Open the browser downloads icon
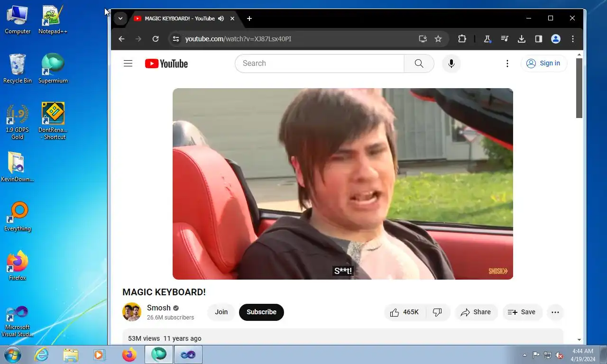 pyautogui.click(x=522, y=39)
